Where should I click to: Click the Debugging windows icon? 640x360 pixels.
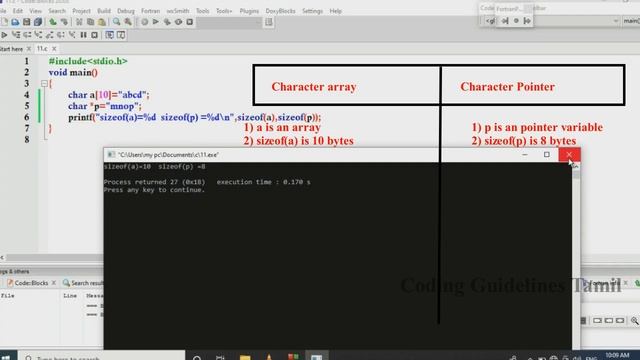[x=109, y=35]
